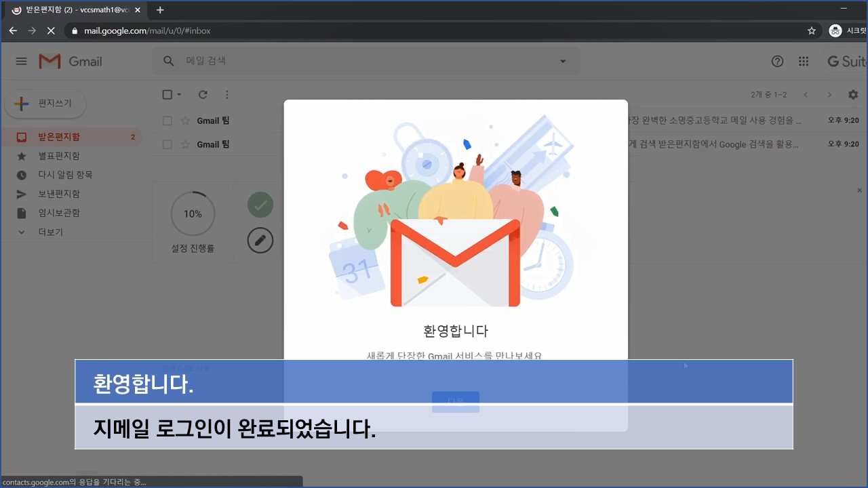Viewport: 868px width, 488px height.
Task: Check the second Gmail 팀 message checkbox
Action: pos(167,144)
